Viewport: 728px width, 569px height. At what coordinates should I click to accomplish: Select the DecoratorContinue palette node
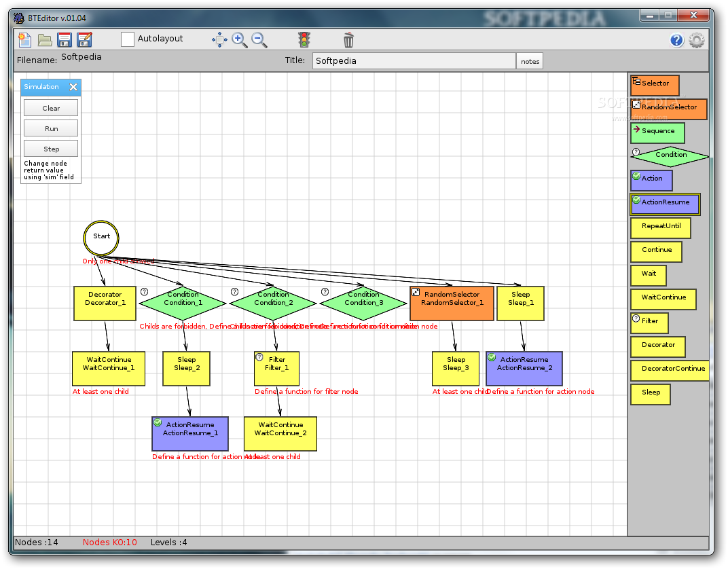tap(670, 370)
